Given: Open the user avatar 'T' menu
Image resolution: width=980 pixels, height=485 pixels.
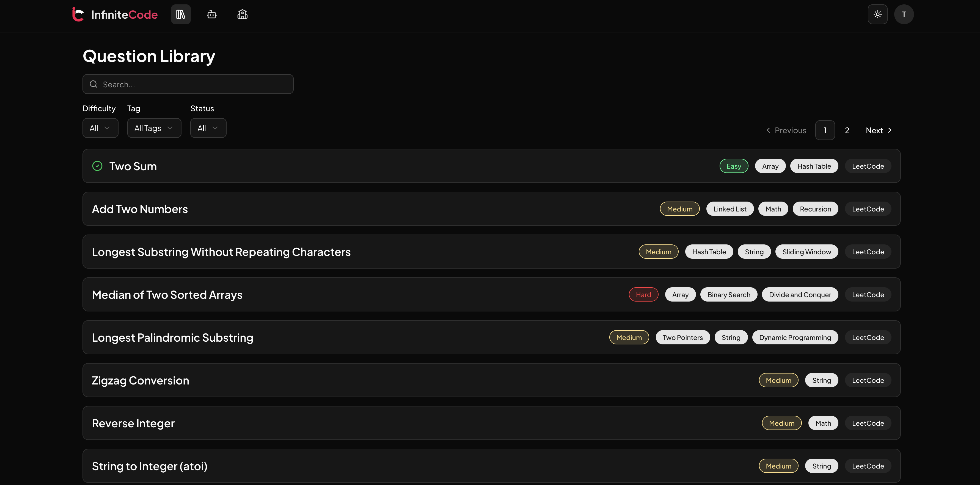Looking at the screenshot, I should (904, 15).
